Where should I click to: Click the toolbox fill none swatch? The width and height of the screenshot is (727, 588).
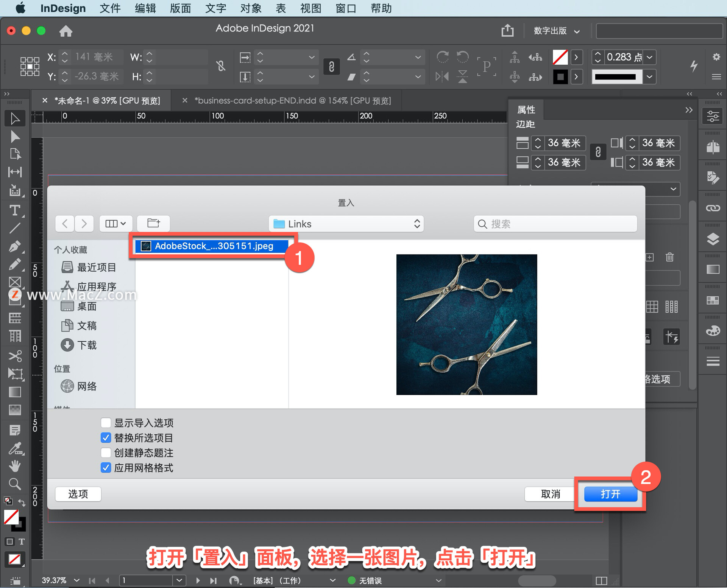click(x=12, y=517)
